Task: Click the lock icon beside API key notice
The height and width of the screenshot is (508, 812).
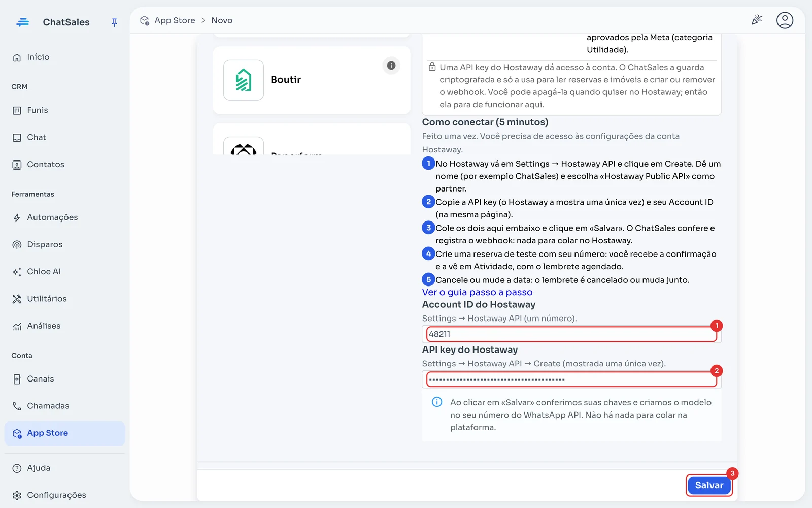Action: 432,67
